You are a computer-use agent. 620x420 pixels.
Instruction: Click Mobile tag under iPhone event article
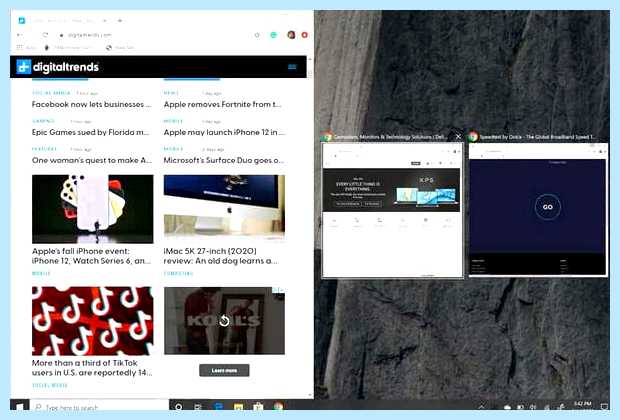tap(41, 273)
